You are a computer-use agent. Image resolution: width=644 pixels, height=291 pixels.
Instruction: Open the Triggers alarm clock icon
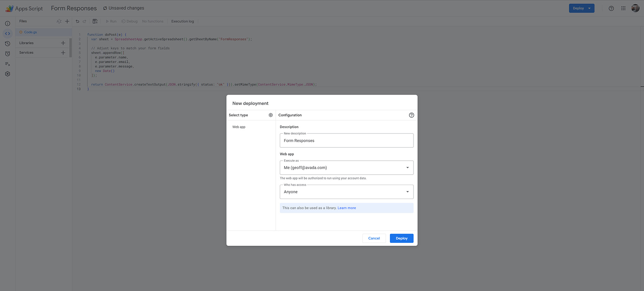8,54
